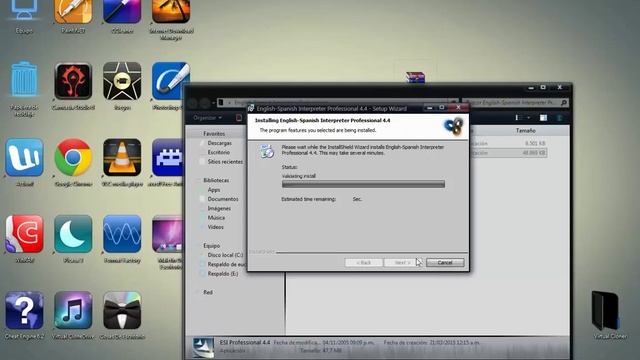Viewport: 640px width, 360px height.
Task: Open the Documentos library
Action: [x=222, y=199]
